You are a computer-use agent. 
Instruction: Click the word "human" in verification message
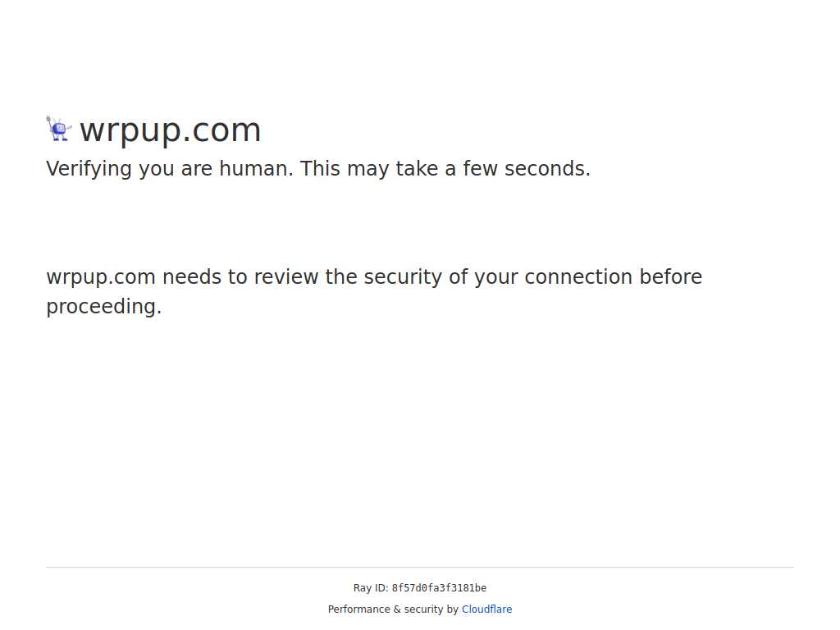(256, 169)
